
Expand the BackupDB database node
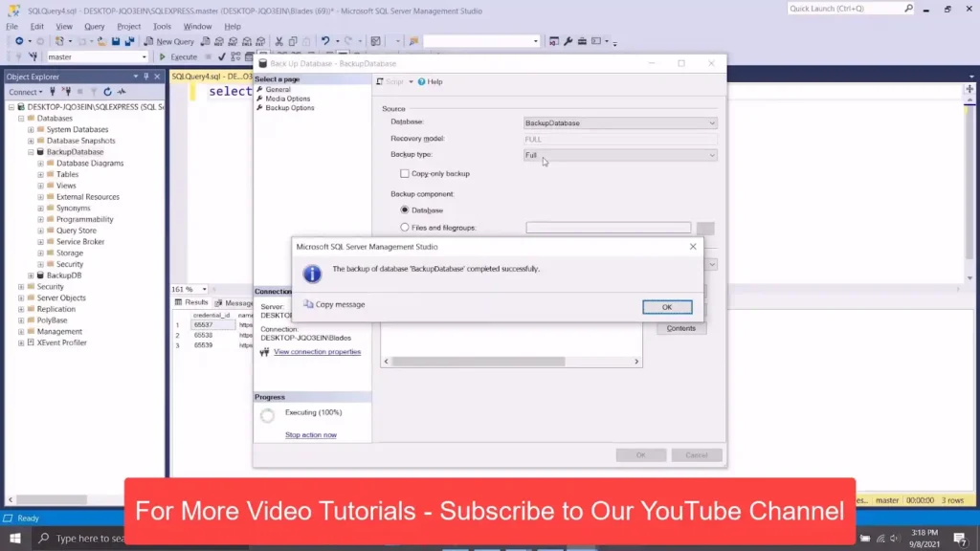(31, 275)
